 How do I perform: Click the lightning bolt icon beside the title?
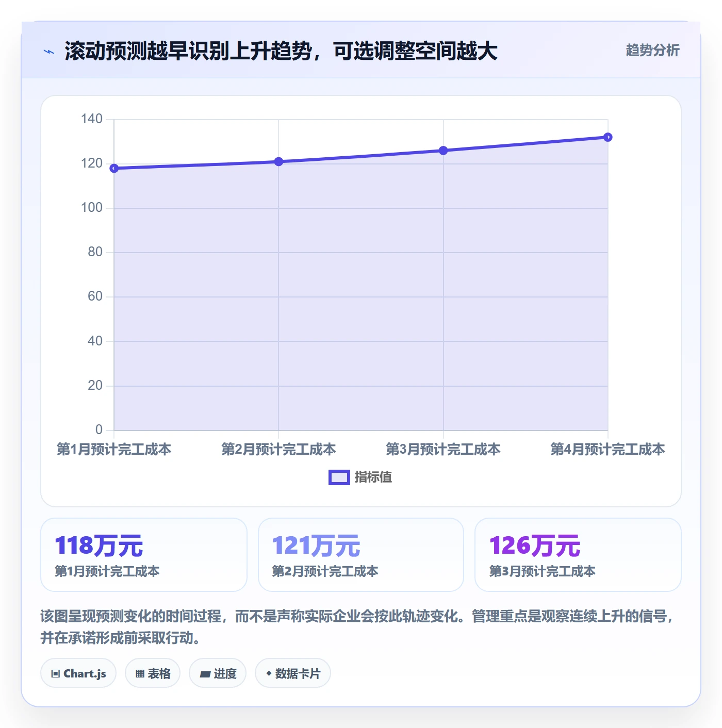click(49, 52)
